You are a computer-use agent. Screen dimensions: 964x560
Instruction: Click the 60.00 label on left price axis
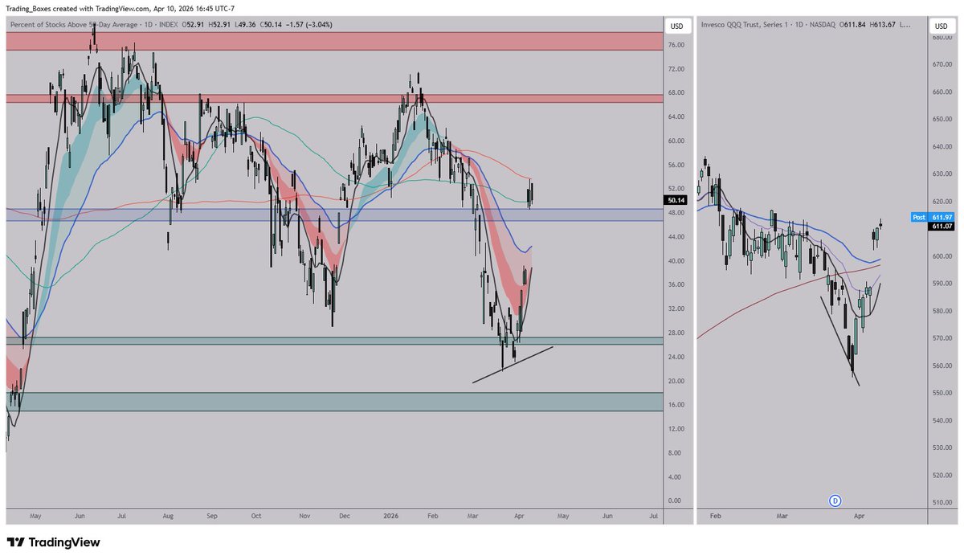676,141
